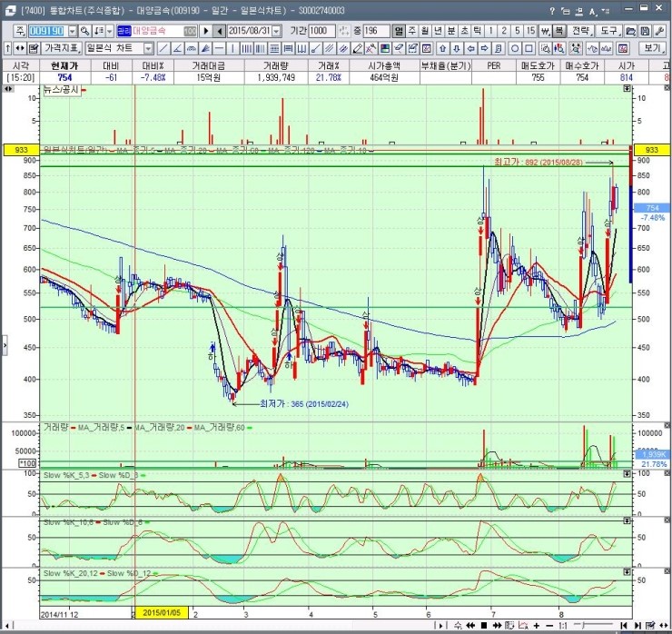Jump to last data with skip-end icon
Image resolution: width=672 pixels, height=634 pixels.
tap(637, 626)
